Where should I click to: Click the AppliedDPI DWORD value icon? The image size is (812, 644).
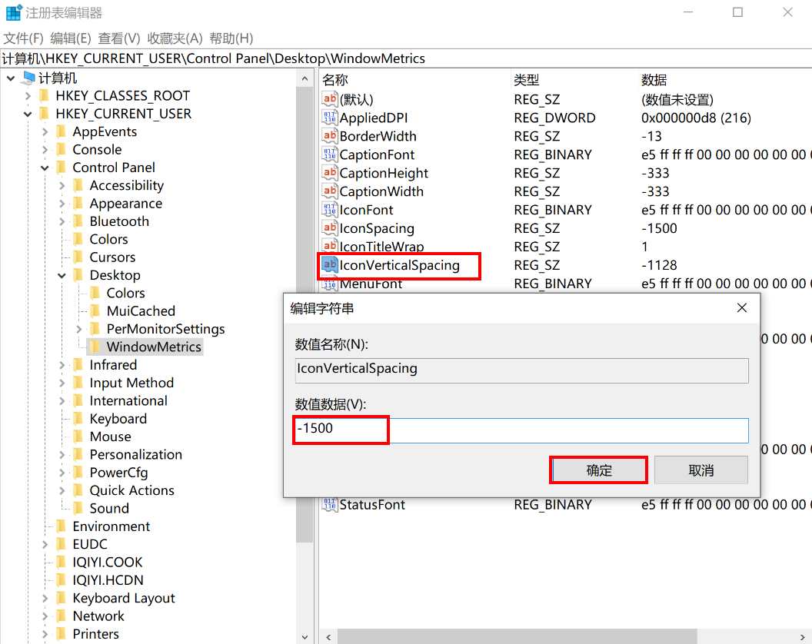pyautogui.click(x=330, y=118)
